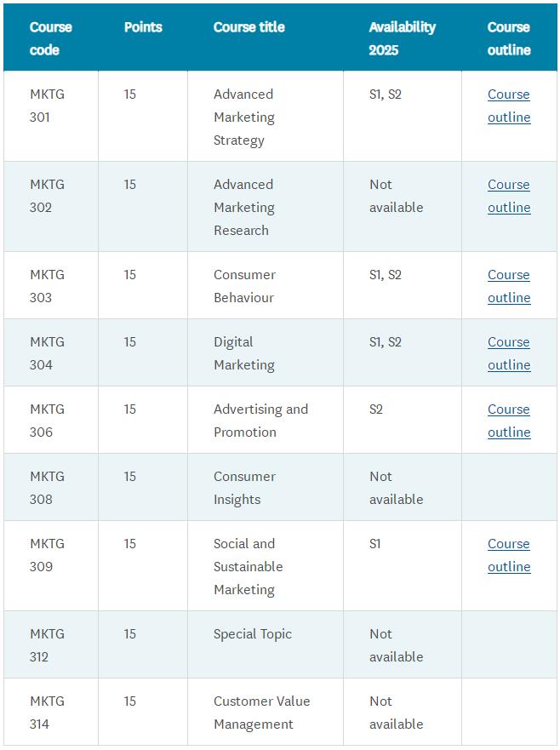
Task: Click the Consumer Behaviour course title
Action: pos(244,286)
